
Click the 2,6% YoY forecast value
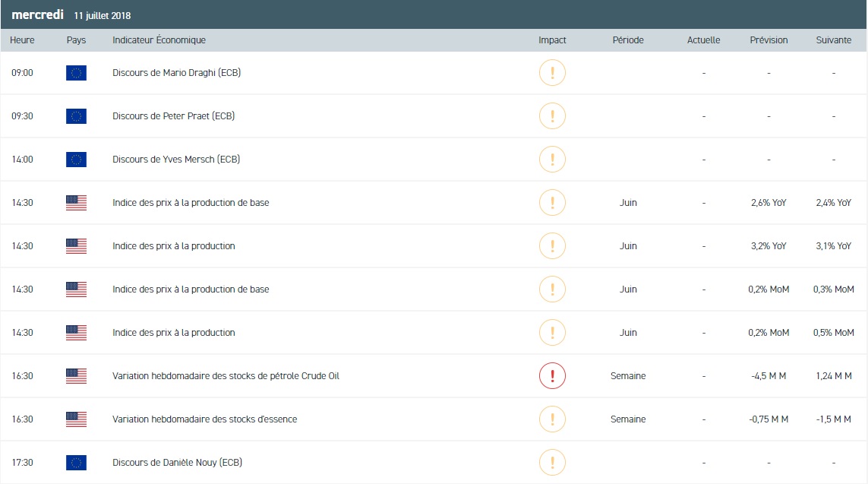coord(769,203)
